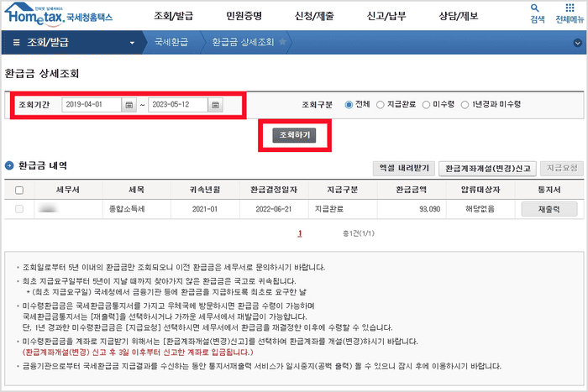The width and height of the screenshot is (588, 392).
Task: Open the 신청/제출 top menu
Action: pos(314,16)
